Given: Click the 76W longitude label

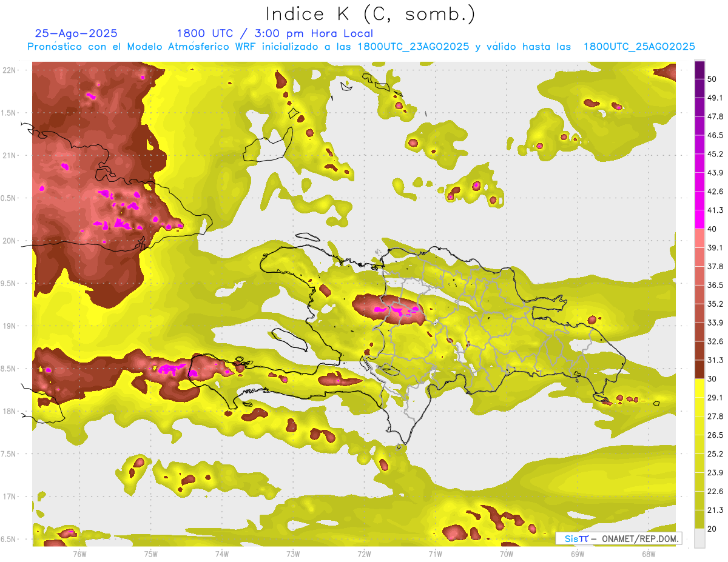Looking at the screenshot, I should (x=79, y=554).
